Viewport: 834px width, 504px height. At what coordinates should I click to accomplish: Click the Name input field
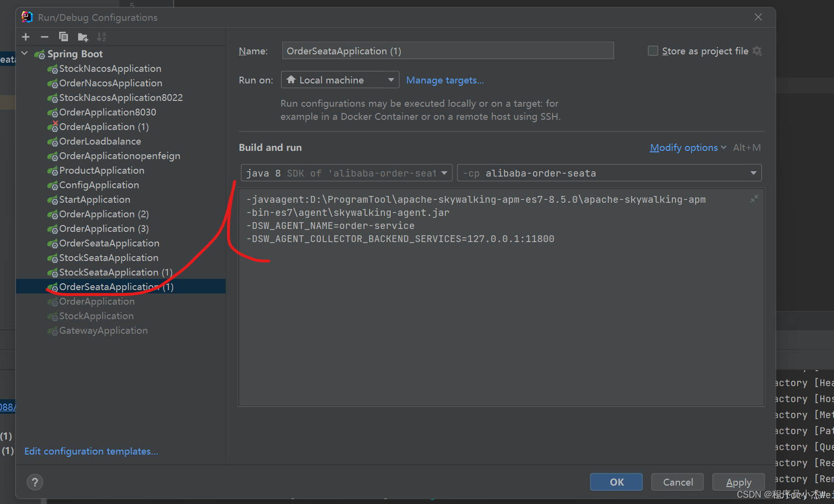pyautogui.click(x=448, y=51)
